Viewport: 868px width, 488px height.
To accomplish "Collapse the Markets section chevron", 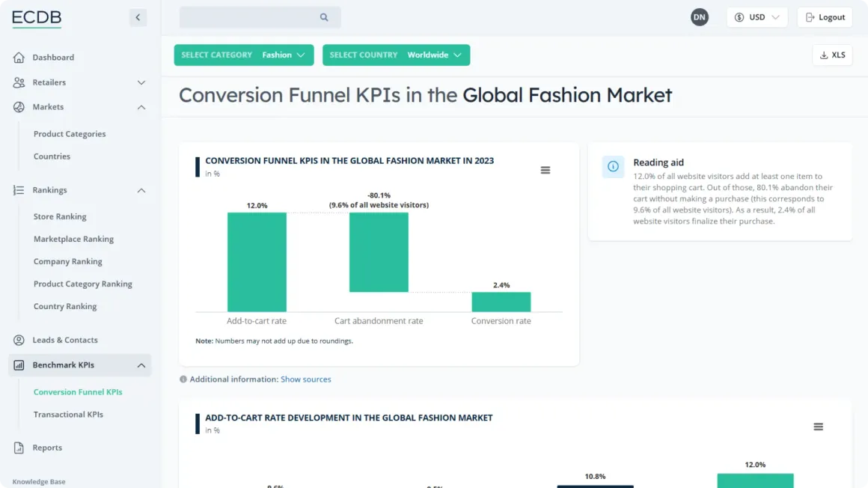I will click(x=141, y=107).
